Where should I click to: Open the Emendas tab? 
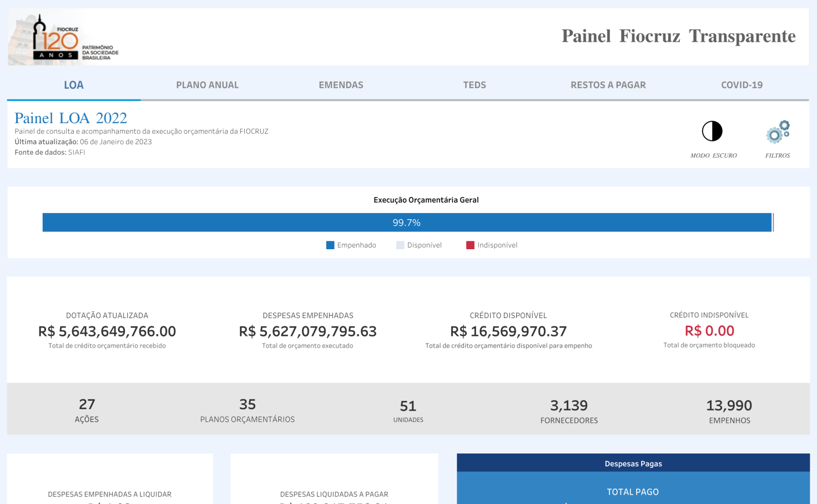click(x=341, y=85)
